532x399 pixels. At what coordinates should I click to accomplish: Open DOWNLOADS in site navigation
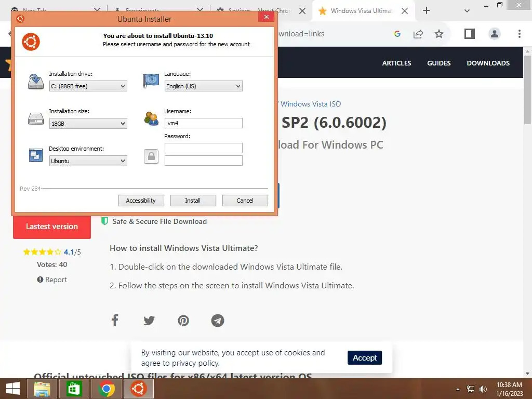[x=488, y=63]
